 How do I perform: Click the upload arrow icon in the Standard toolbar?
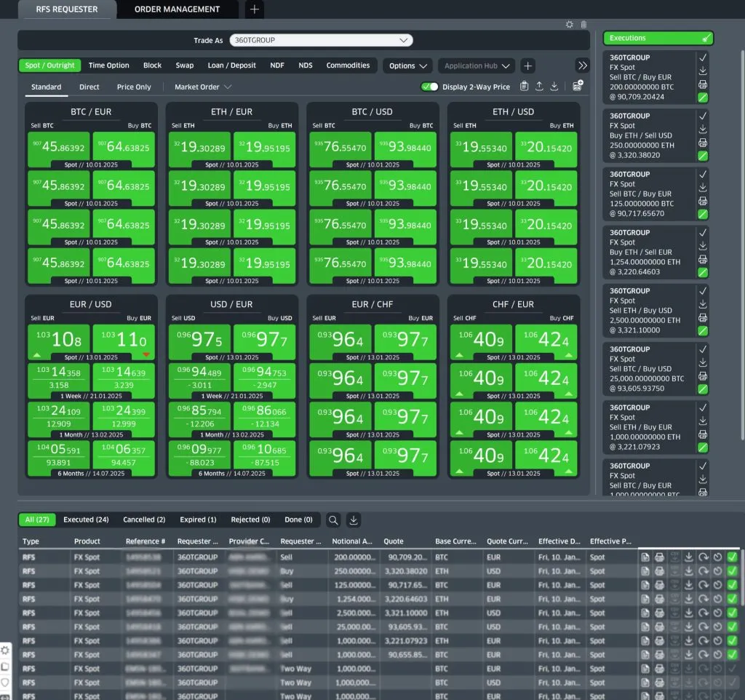[x=539, y=86]
